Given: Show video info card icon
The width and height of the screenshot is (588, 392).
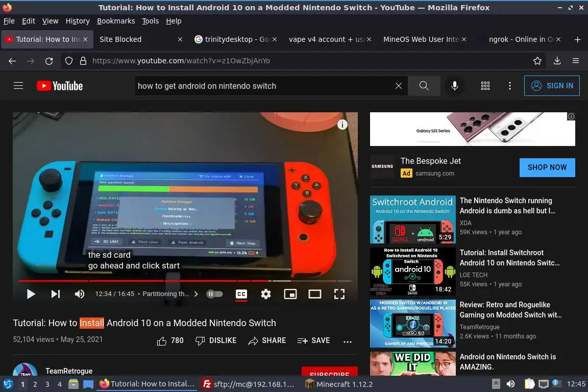Looking at the screenshot, I should pos(342,125).
